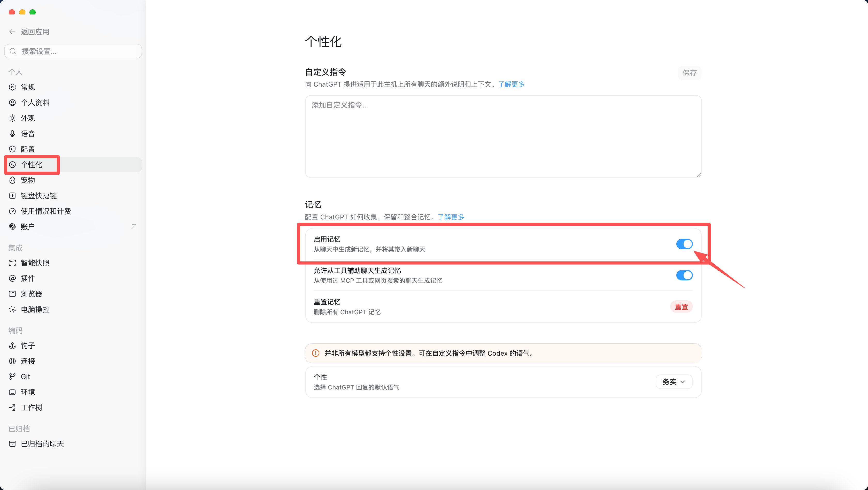The height and width of the screenshot is (490, 868).
Task: Click the resize handle of instructions box
Action: tap(699, 174)
